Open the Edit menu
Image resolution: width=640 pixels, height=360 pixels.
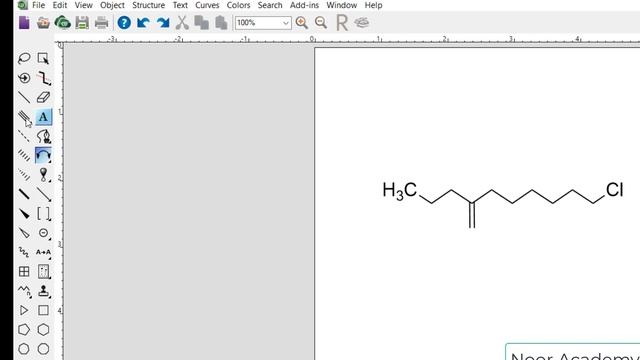(x=60, y=5)
